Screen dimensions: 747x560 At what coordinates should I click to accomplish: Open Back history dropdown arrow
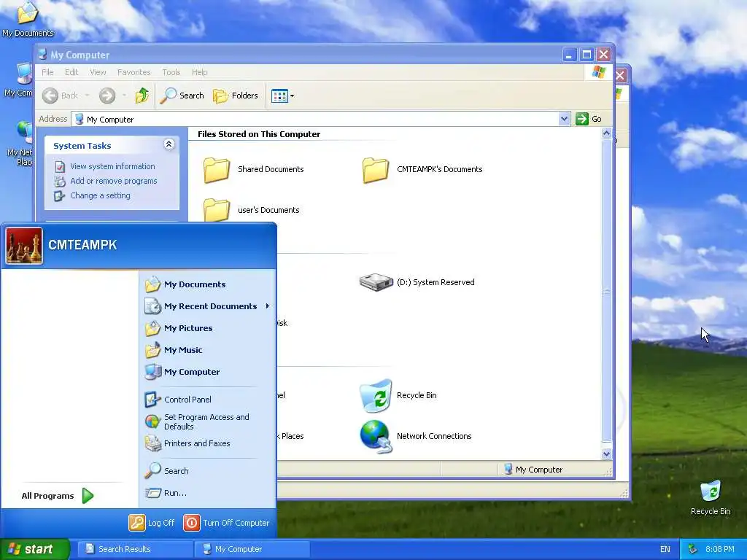[88, 96]
